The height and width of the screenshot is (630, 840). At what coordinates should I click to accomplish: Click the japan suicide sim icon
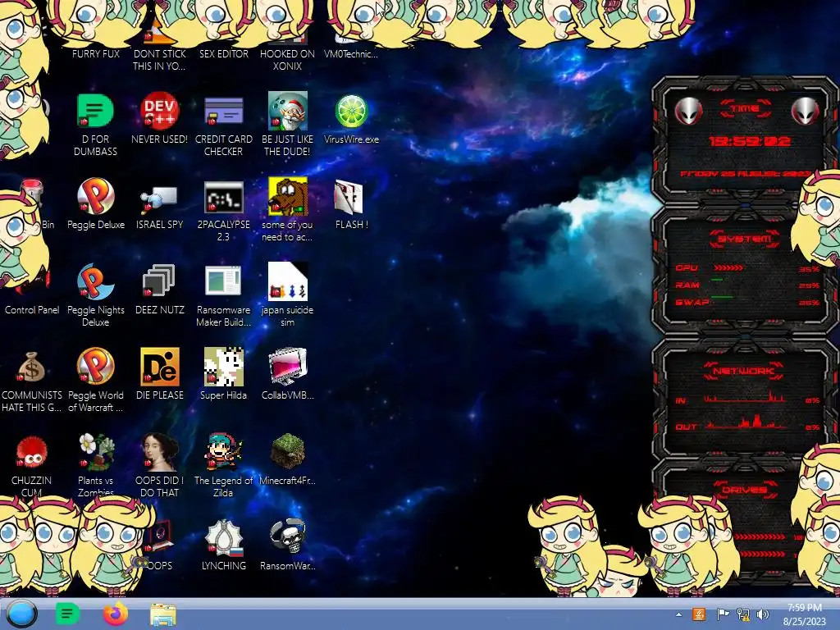pyautogui.click(x=288, y=281)
